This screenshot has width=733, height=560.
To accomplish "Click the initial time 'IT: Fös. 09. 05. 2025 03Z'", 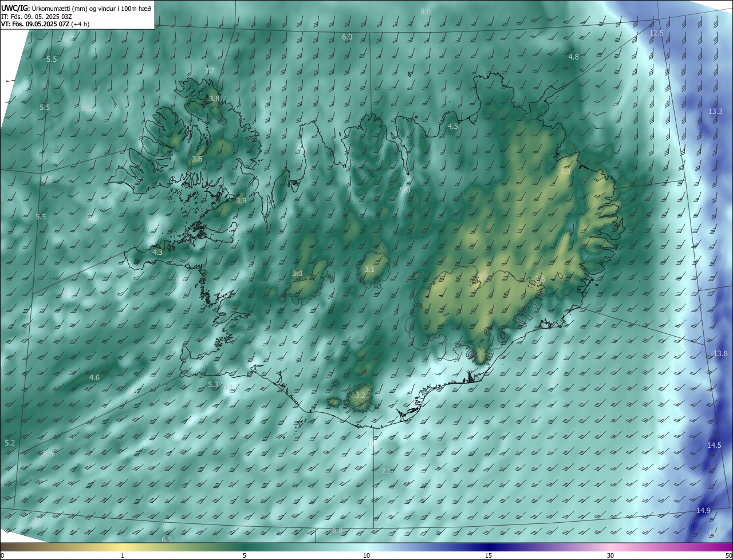I will click(36, 16).
